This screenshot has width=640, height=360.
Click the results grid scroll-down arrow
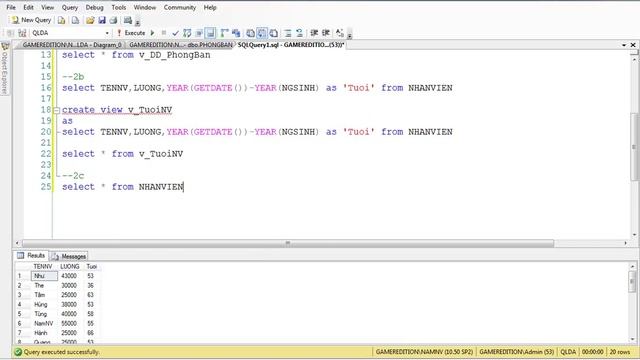click(632, 340)
